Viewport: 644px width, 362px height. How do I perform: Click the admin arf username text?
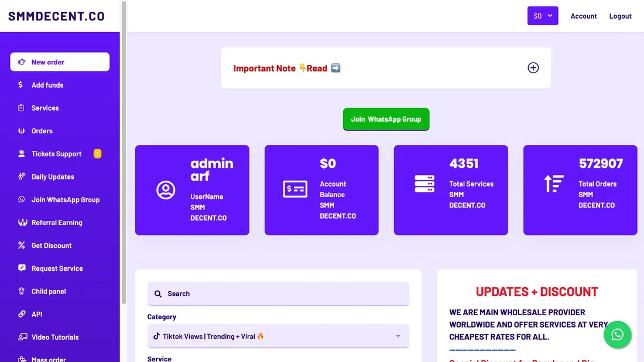212,170
